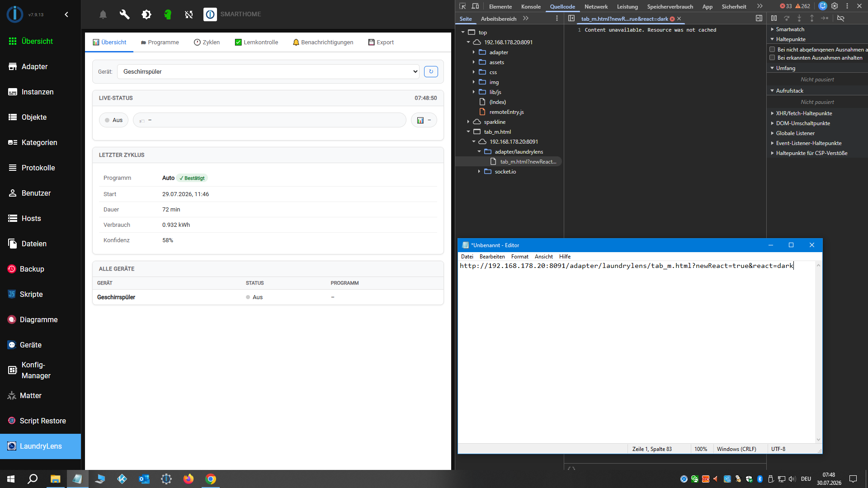Click the chart icon pill in Live-Status
Image resolution: width=868 pixels, height=488 pixels.
tap(424, 120)
